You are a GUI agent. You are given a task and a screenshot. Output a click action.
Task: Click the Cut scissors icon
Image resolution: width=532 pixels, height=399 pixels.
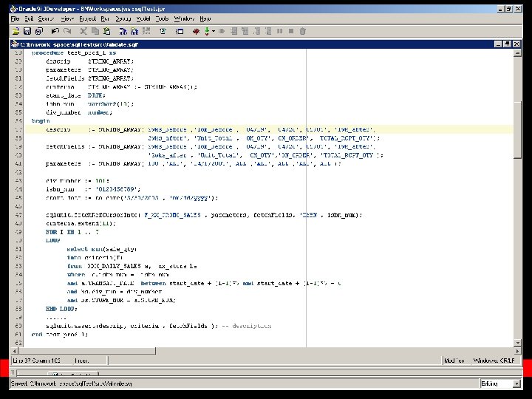point(83,31)
